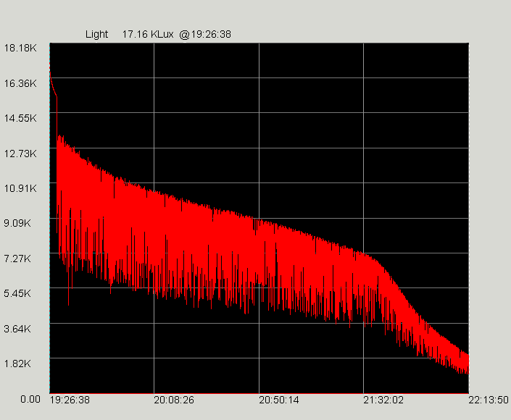This screenshot has width=511, height=420.
Task: Click the 20:08:26 x-axis time label
Action: [174, 400]
